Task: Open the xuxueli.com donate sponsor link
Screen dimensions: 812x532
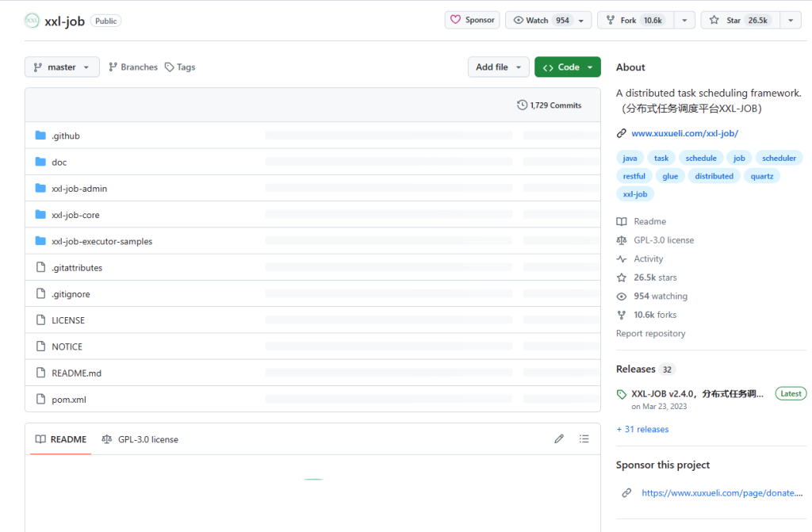Action: click(x=722, y=492)
